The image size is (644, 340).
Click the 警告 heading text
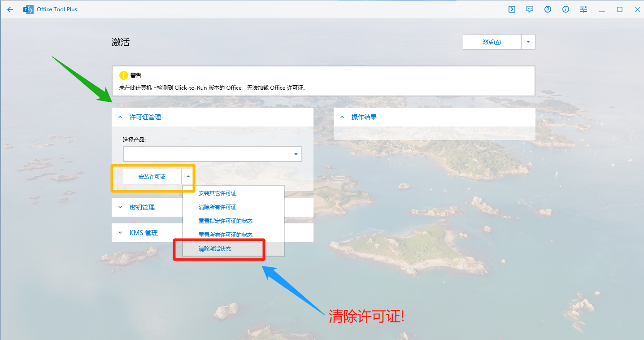[x=136, y=75]
